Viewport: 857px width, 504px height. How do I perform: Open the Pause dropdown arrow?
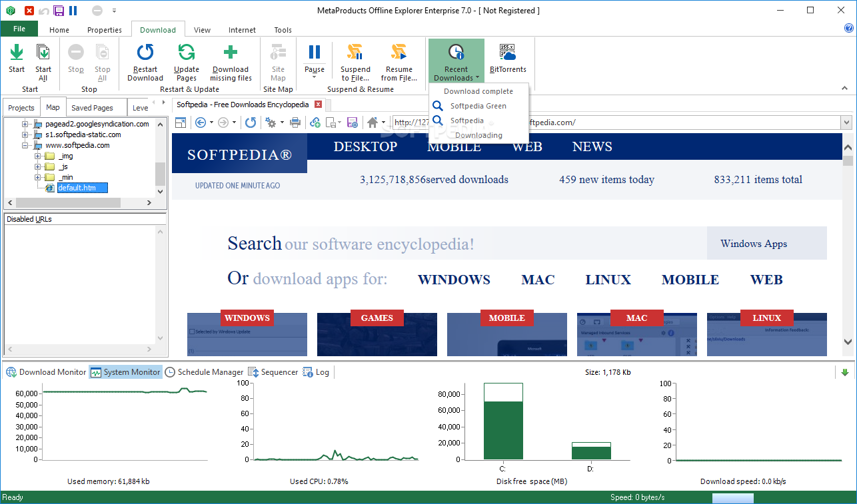[x=315, y=77]
